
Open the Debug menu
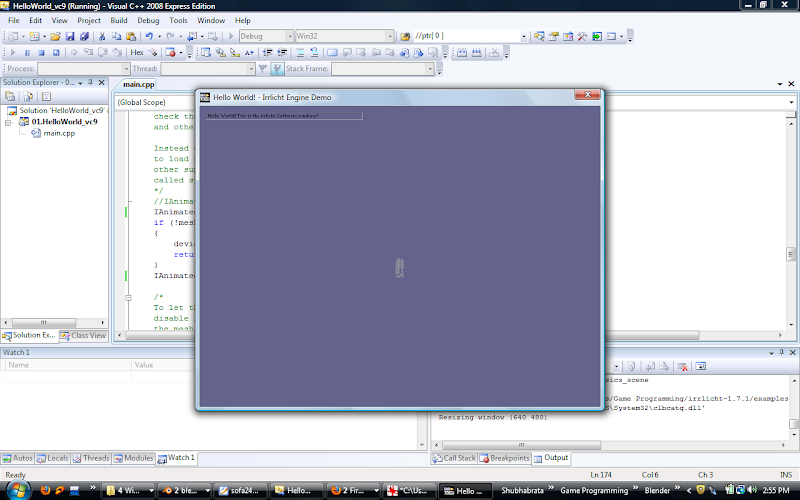(x=148, y=20)
